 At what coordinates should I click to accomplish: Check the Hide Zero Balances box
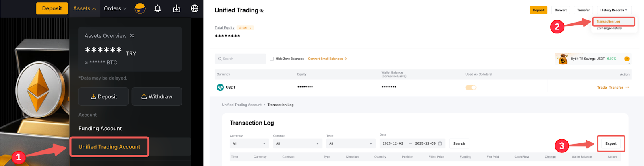[x=272, y=59]
